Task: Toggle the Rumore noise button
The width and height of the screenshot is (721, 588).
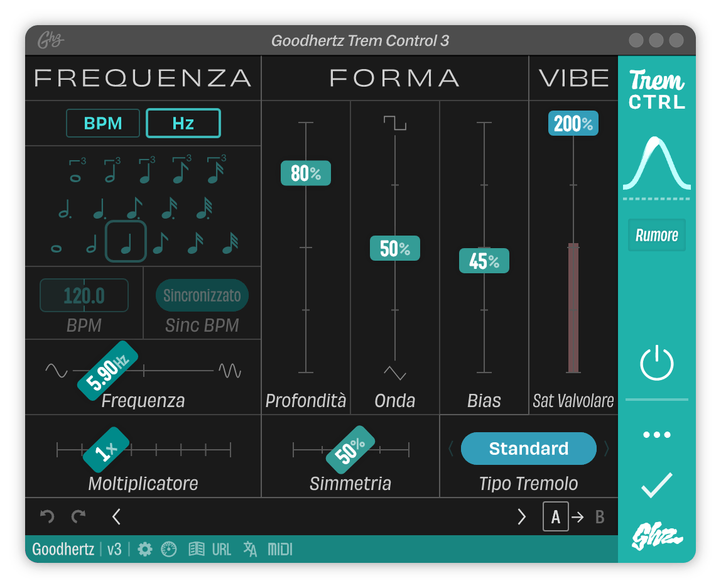Action: tap(657, 235)
